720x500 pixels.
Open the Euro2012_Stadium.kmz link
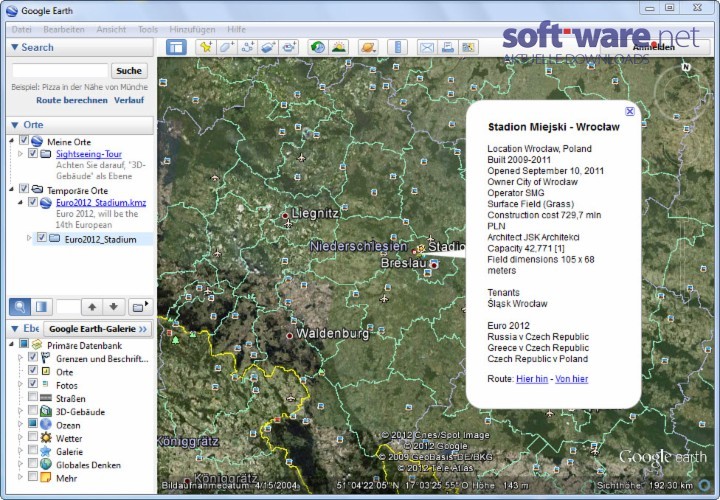tap(101, 202)
